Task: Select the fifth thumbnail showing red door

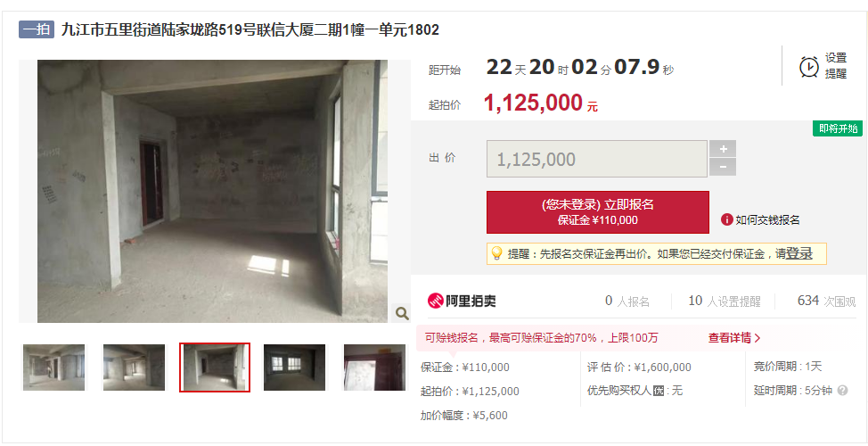Action: coord(375,368)
